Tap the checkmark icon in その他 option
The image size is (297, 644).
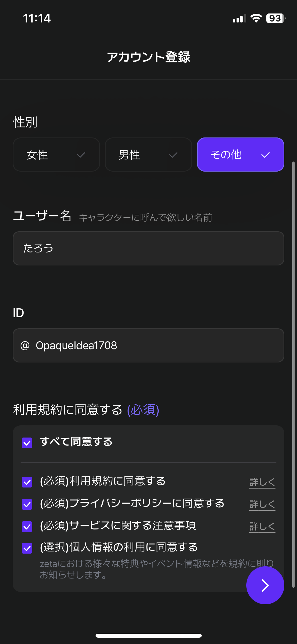click(x=265, y=155)
